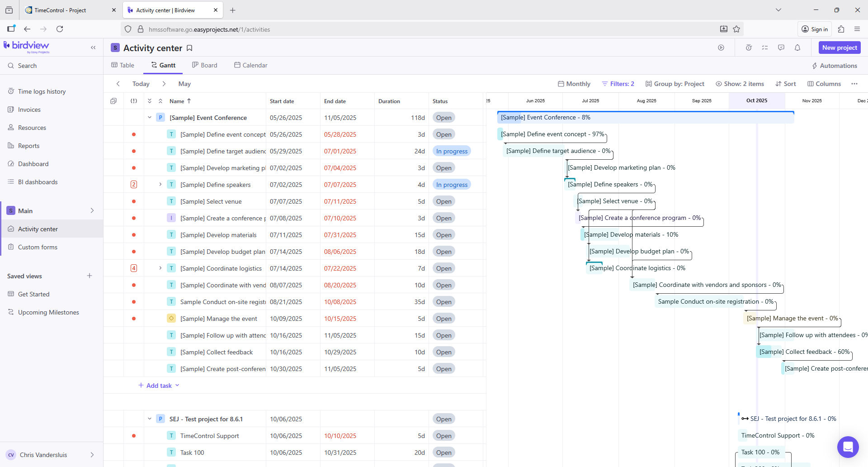This screenshot has width=868, height=467.
Task: Click the New project button
Action: coord(839,48)
